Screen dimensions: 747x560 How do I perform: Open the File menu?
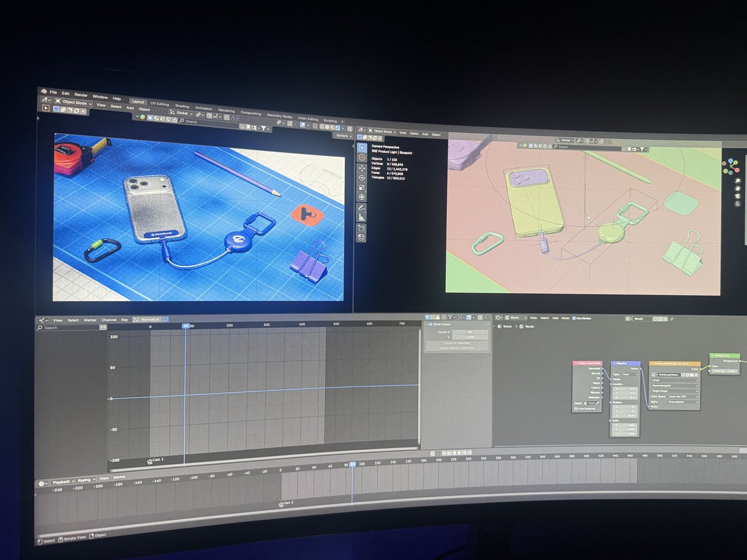pos(53,92)
